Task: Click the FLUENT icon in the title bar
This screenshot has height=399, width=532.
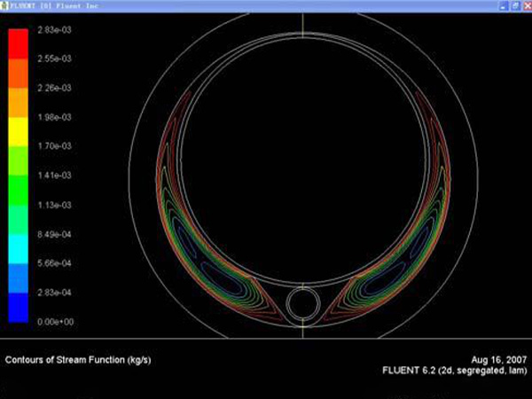Action: pos(6,5)
